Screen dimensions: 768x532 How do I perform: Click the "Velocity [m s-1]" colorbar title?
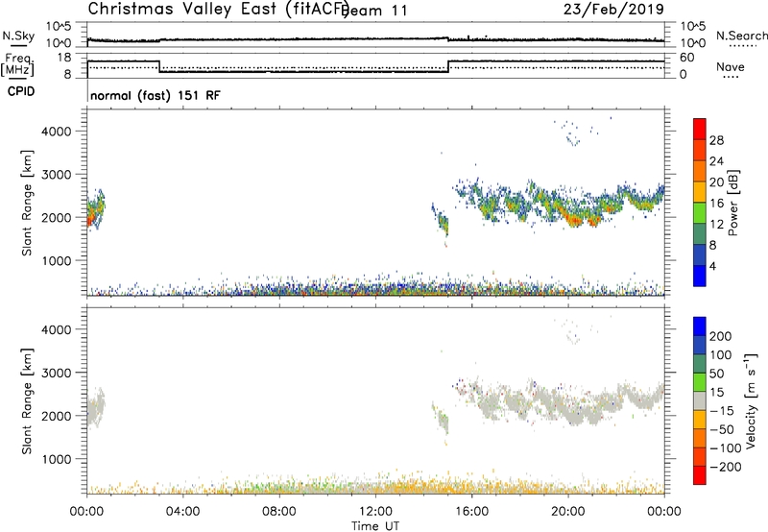[x=751, y=400]
